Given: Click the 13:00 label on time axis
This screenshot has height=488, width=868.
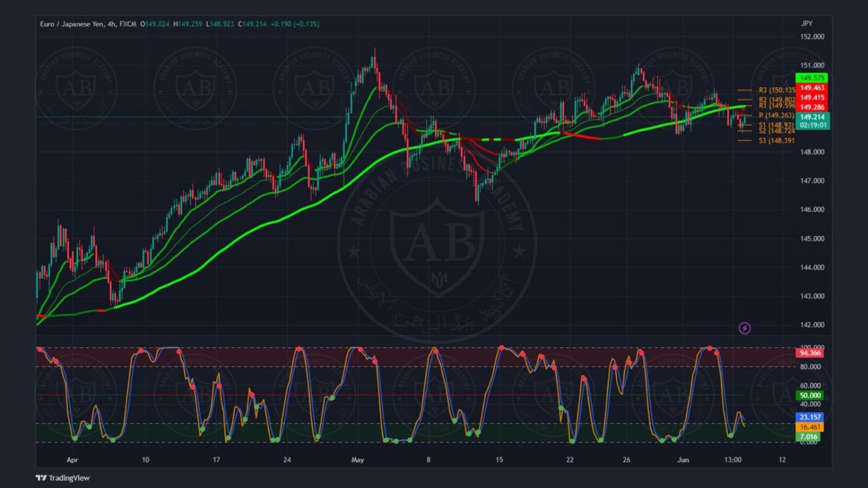Looking at the screenshot, I should (733, 460).
